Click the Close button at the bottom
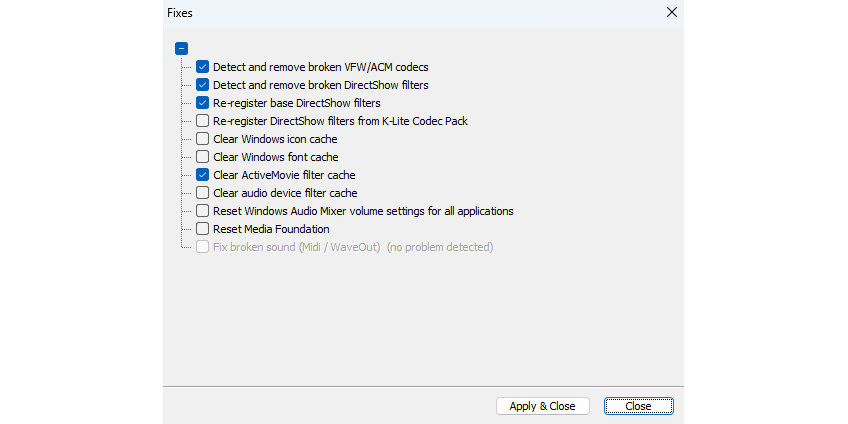The width and height of the screenshot is (848, 424). pyautogui.click(x=638, y=406)
